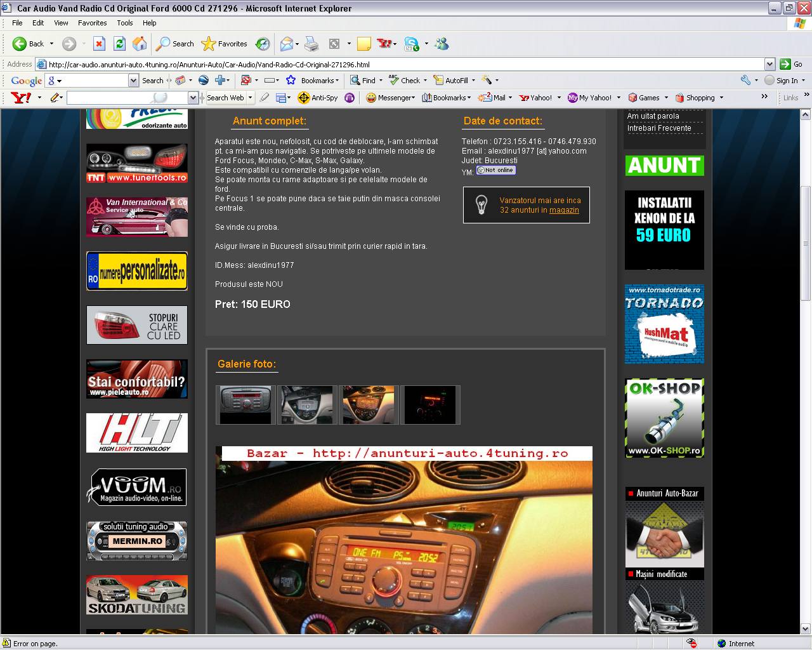Open the History icon beside Favorites
Screen dimensions: 812x650
click(x=263, y=44)
